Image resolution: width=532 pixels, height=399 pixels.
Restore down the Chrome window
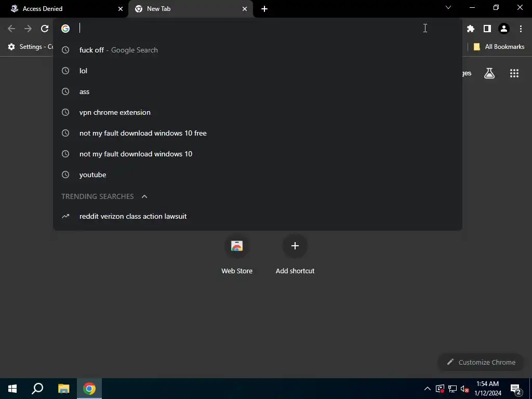click(x=496, y=7)
